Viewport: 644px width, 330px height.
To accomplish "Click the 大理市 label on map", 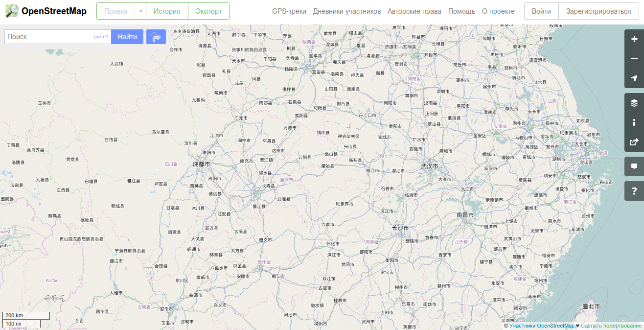I will pyautogui.click(x=116, y=293).
